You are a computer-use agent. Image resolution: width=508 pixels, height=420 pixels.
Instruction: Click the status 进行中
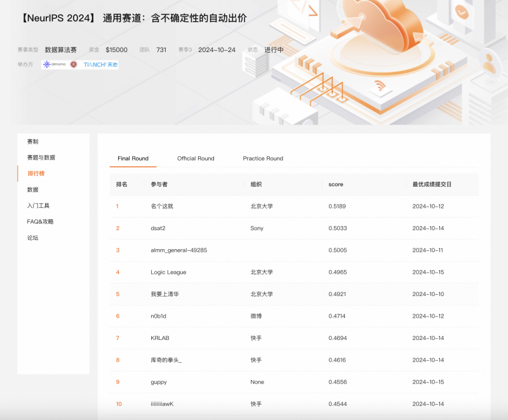coord(274,50)
